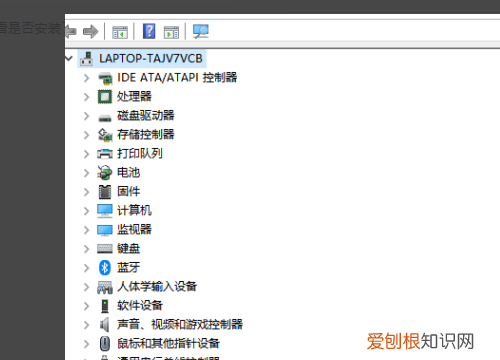This screenshot has width=500, height=360.
Task: Toggle the show/hide action pane icon
Action: (x=171, y=32)
